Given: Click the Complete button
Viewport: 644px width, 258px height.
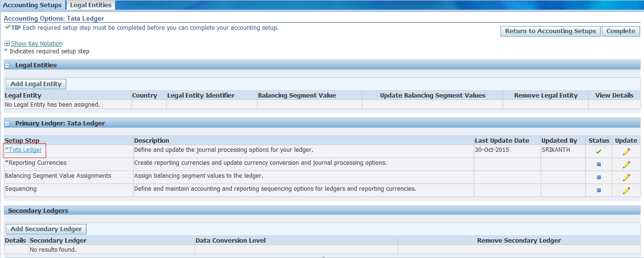Looking at the screenshot, I should coord(620,31).
